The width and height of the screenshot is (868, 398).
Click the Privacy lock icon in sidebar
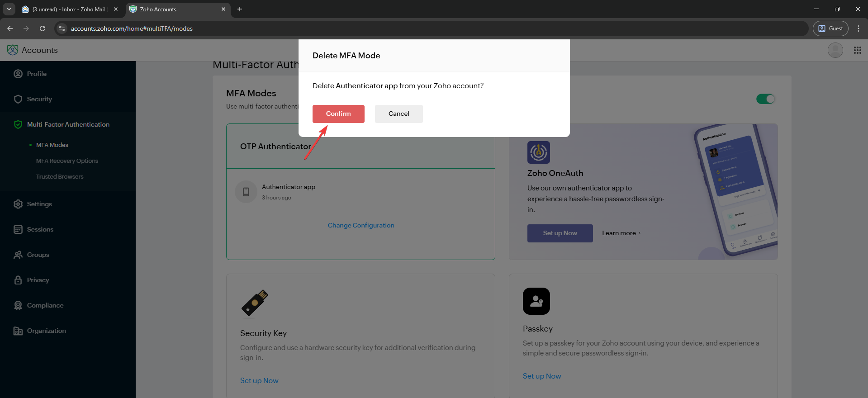[x=18, y=280]
